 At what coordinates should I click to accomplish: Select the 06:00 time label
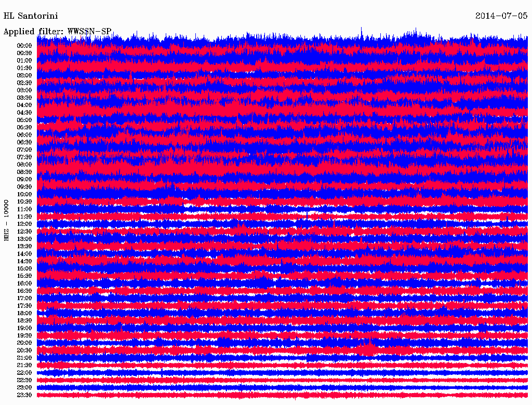click(x=24, y=135)
